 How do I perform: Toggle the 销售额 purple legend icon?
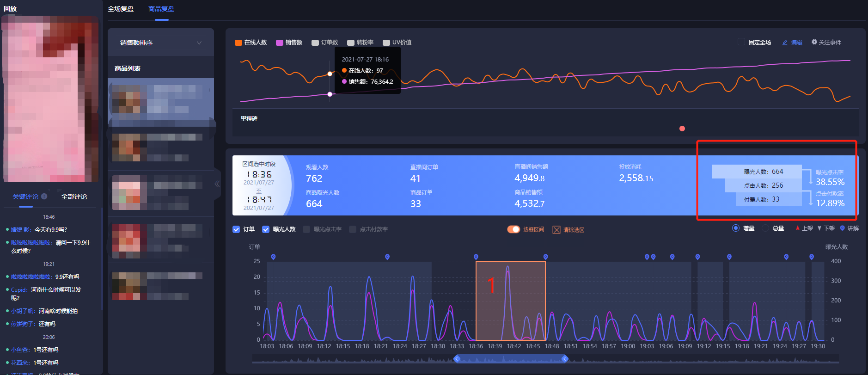(280, 43)
